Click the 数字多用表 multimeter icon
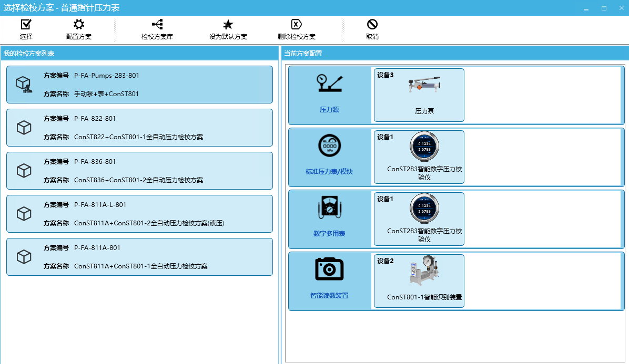Screen dimensions: 629x364 click(329, 208)
